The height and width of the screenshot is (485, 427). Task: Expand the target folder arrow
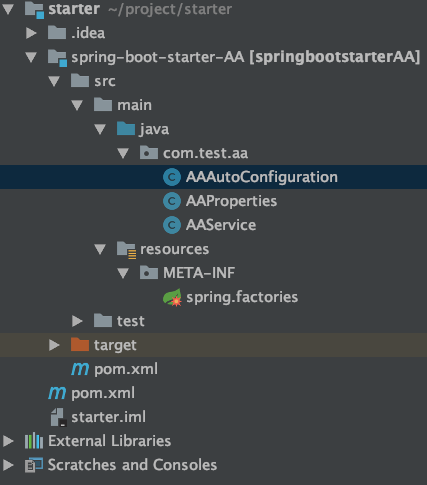click(54, 345)
